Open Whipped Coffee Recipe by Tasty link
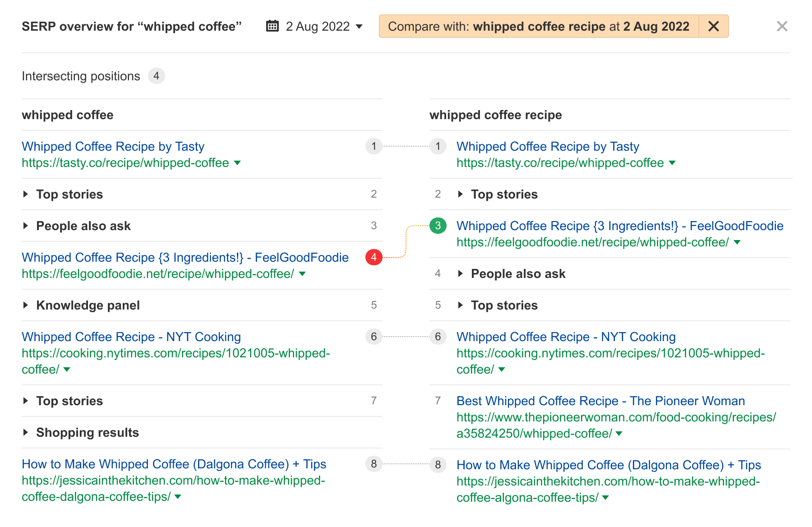812x527 pixels. point(113,146)
